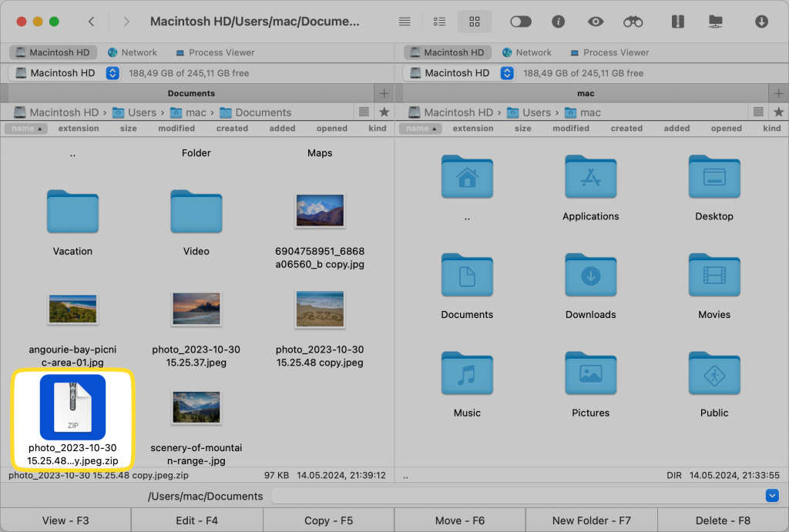Open the photo_2023-10-30 ZIP file thumbnail
Screen dimensions: 789x532
pyautogui.click(x=72, y=407)
